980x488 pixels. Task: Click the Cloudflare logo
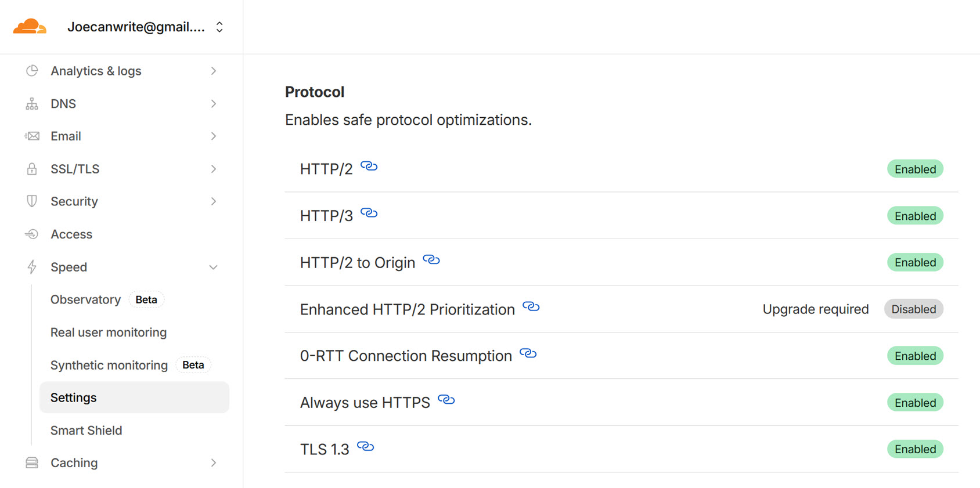[30, 26]
